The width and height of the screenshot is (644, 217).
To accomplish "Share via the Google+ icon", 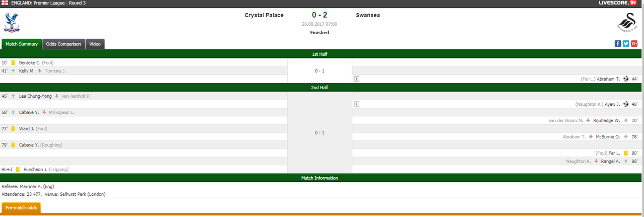I will tap(634, 44).
